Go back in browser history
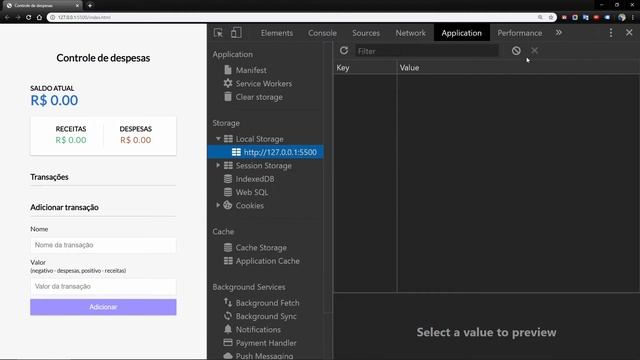The image size is (640, 360). tap(7, 18)
